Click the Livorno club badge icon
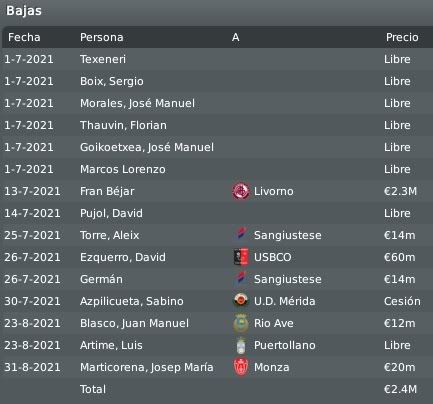The height and width of the screenshot is (404, 433). (x=241, y=192)
